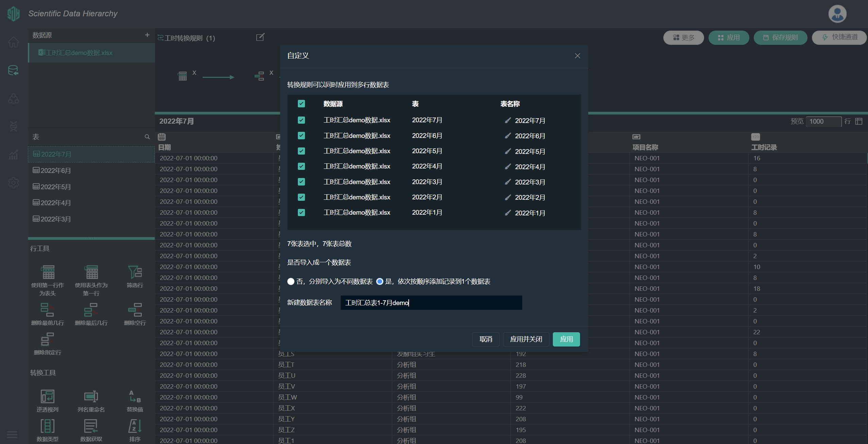Viewport: 868px width, 444px height.
Task: Open the DNA sidebar icon
Action: 14,126
